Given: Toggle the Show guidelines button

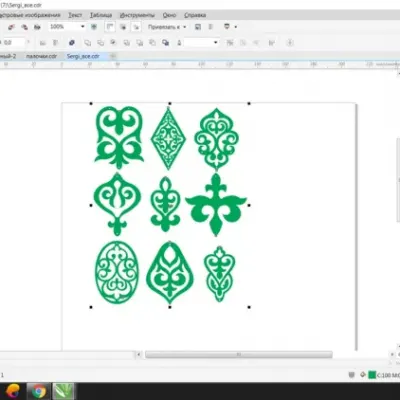Looking at the screenshot, I should tap(136, 27).
